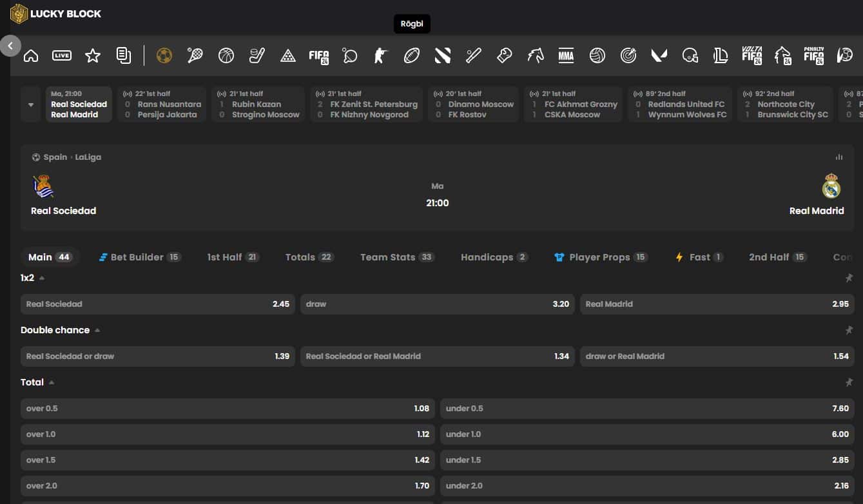Expand the live matches dropdown arrow
The height and width of the screenshot is (504, 863).
[31, 104]
